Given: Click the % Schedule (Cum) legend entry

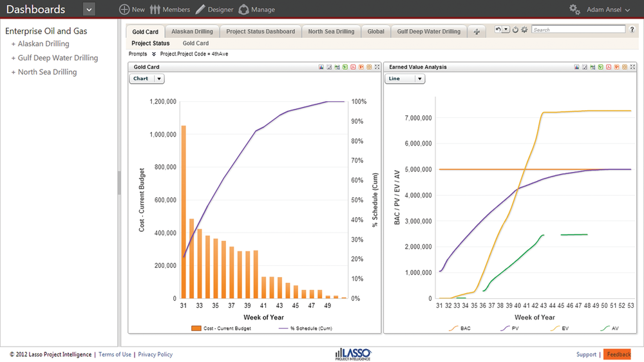Looking at the screenshot, I should click(x=305, y=329).
